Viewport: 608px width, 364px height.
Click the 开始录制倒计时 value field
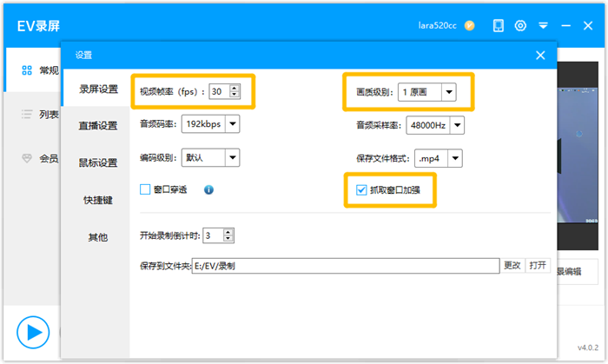(214, 235)
